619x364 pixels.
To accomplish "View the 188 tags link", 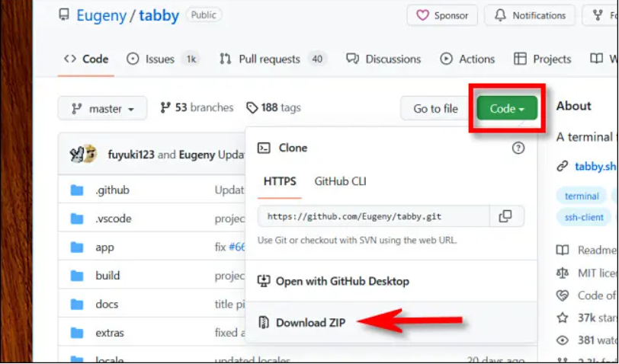I will [x=274, y=107].
